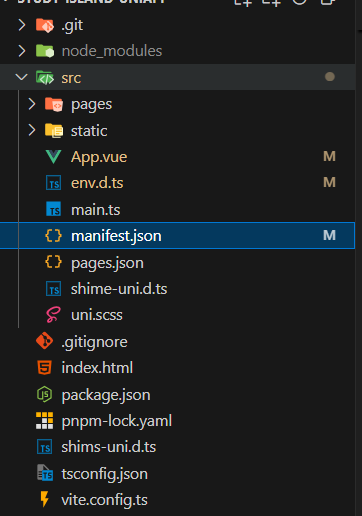362x516 pixels.
Task: Click the M status badge on App.vue
Action: click(x=329, y=156)
